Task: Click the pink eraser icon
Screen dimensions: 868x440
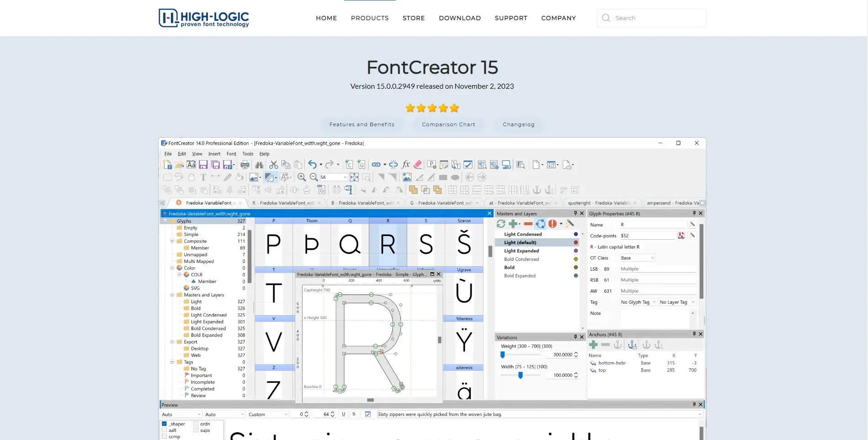Action: tap(418, 165)
